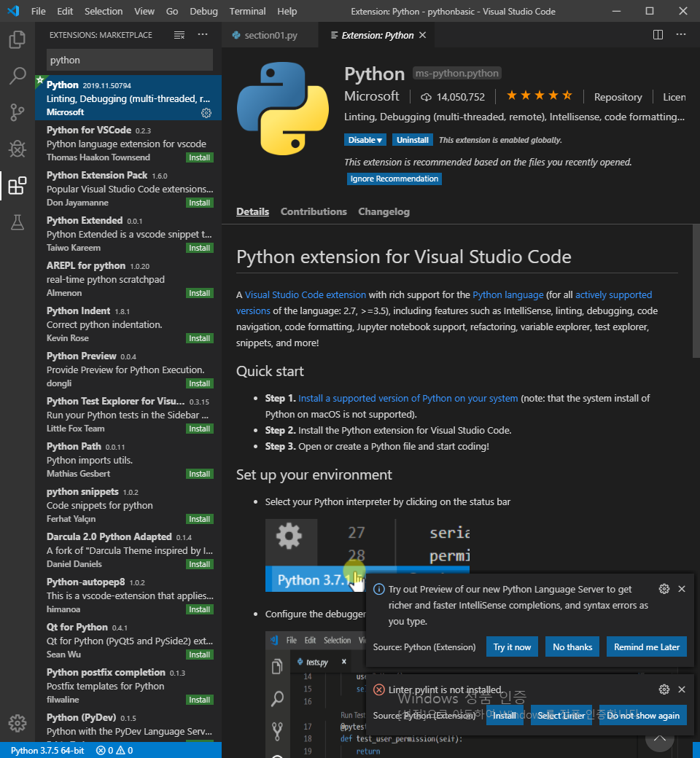Dismiss the language server notification
The height and width of the screenshot is (758, 700).
(x=682, y=588)
